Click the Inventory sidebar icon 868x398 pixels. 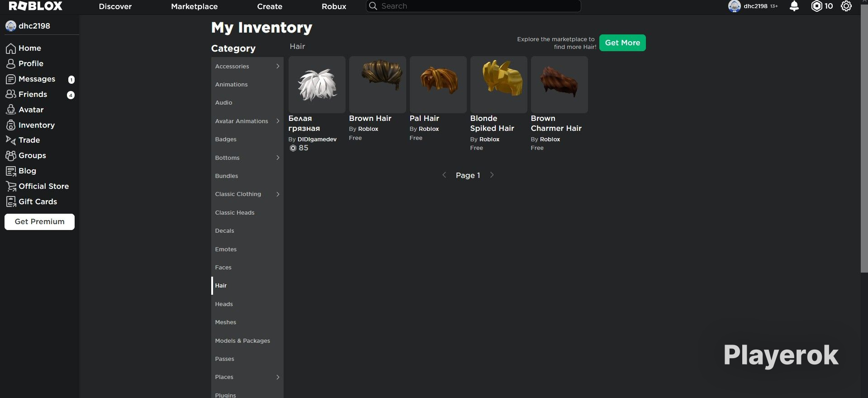[11, 125]
